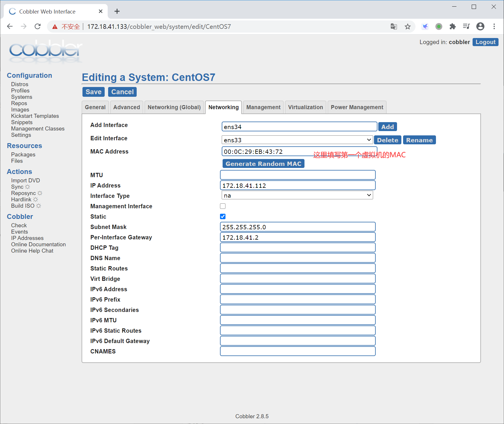Click the Cancel button

coord(123,92)
